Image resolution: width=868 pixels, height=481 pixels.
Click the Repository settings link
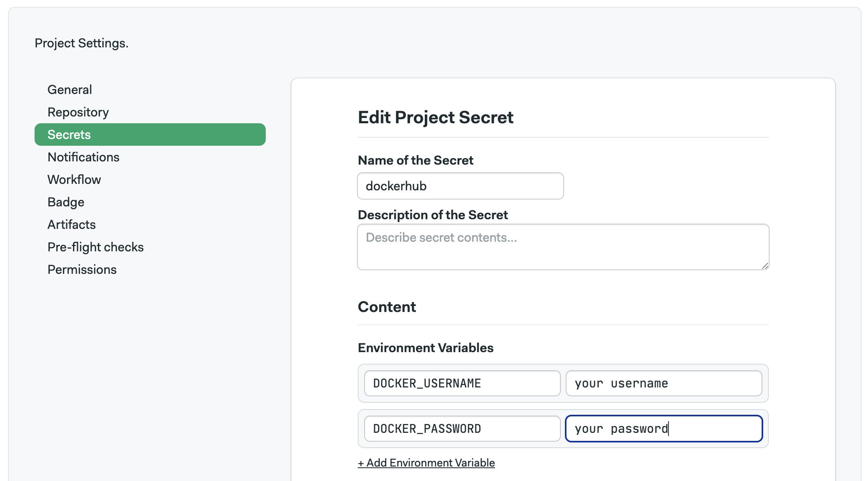pos(78,112)
